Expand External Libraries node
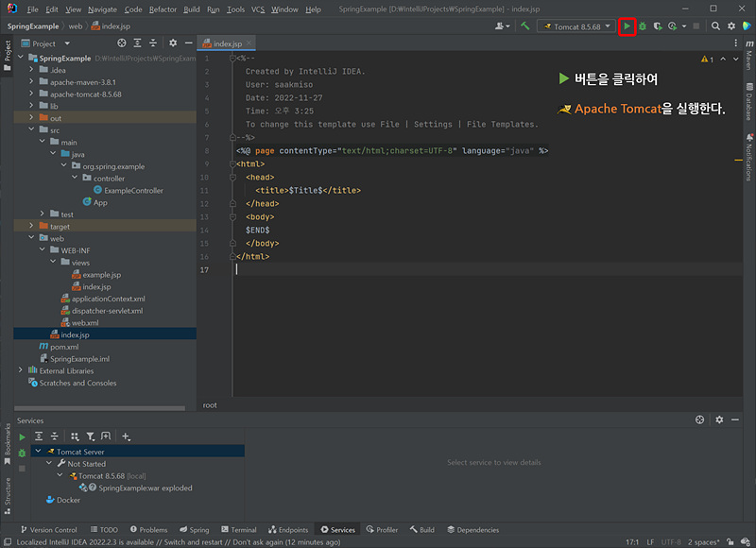 tap(20, 370)
